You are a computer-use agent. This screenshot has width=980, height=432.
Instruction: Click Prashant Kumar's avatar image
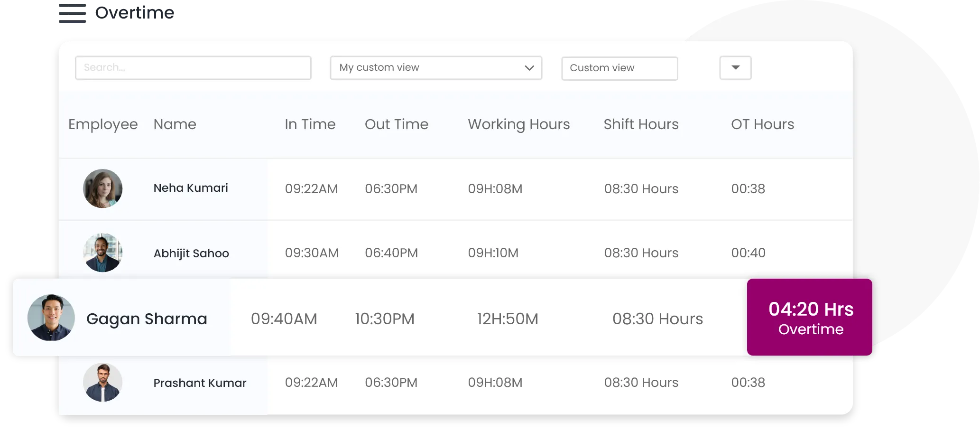tap(102, 383)
